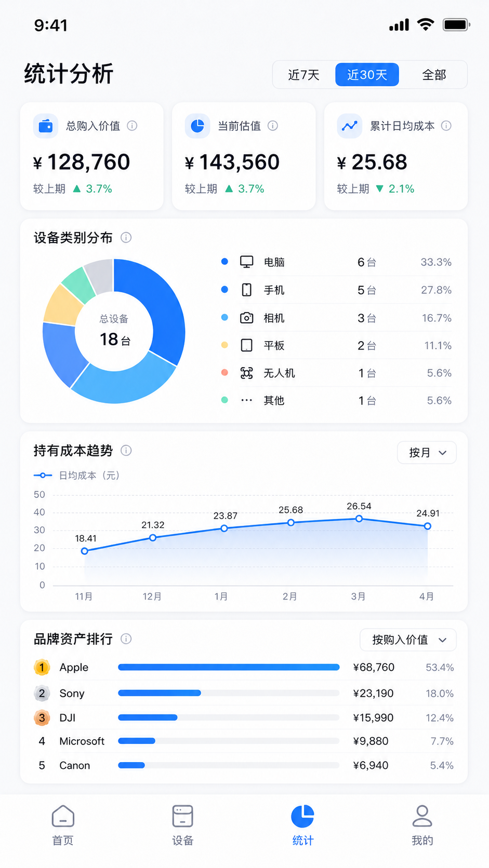Image resolution: width=489 pixels, height=868 pixels.
Task: Go to 首页 home tab
Action: coord(63,825)
